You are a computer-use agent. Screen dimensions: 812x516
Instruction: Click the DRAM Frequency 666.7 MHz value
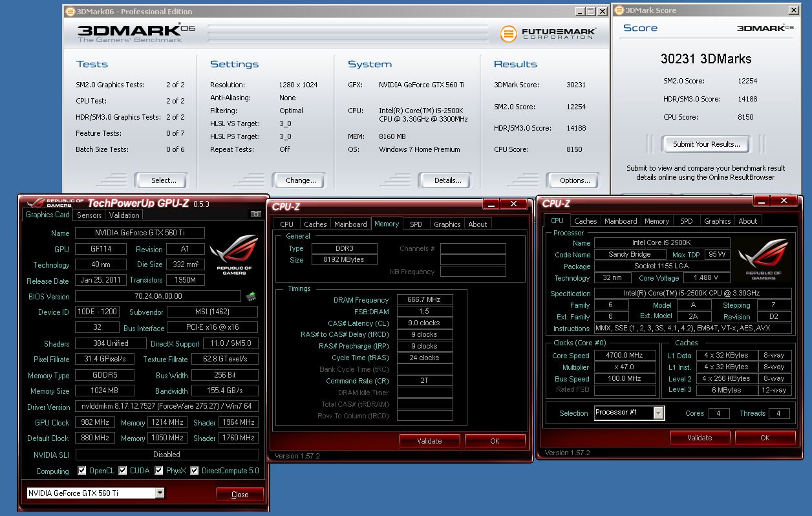pos(425,300)
